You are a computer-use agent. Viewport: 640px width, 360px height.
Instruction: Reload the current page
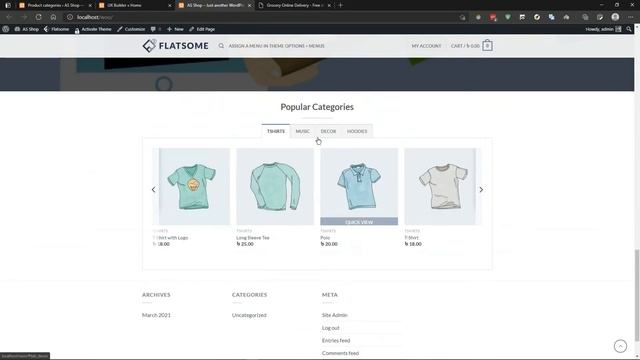coord(38,17)
